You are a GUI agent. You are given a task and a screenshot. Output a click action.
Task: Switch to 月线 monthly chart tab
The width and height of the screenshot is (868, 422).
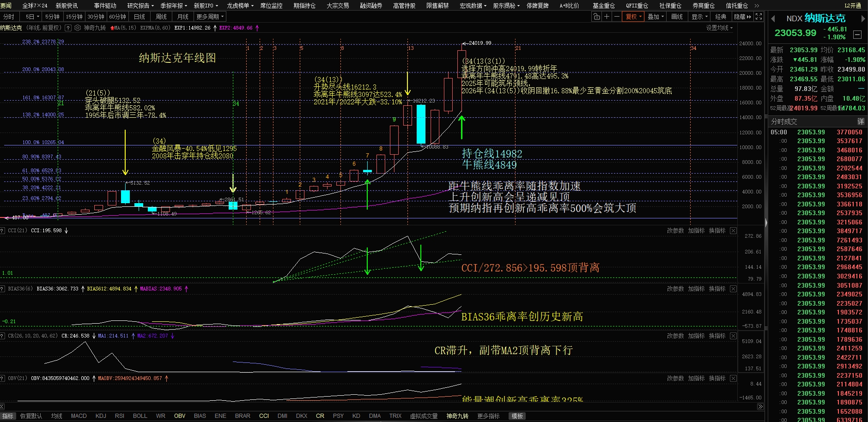183,17
